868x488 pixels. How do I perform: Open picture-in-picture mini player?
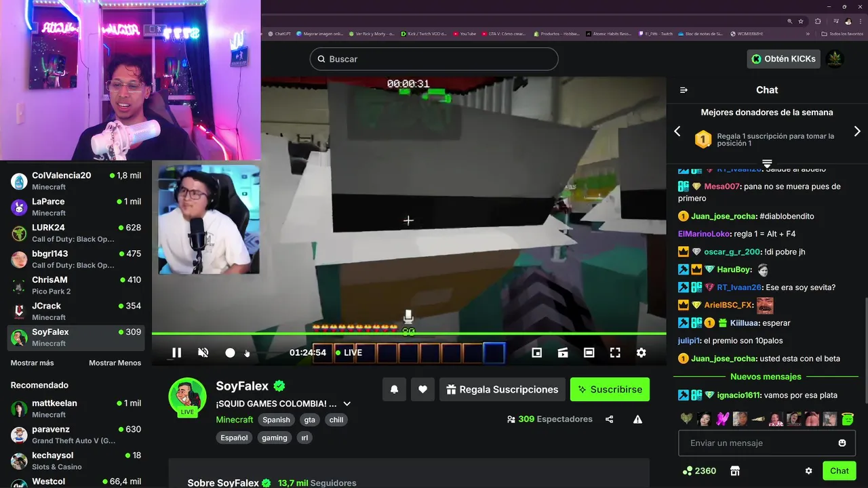point(536,352)
